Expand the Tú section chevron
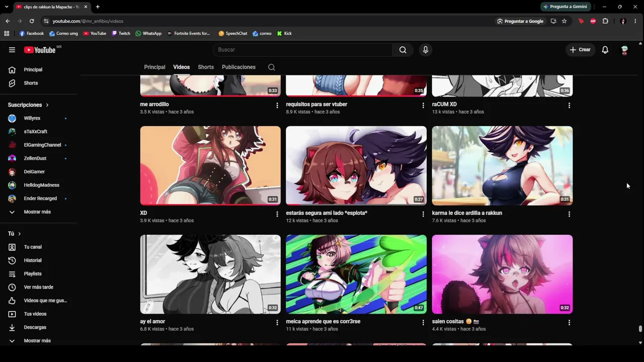This screenshot has height=362, width=644. (20, 234)
